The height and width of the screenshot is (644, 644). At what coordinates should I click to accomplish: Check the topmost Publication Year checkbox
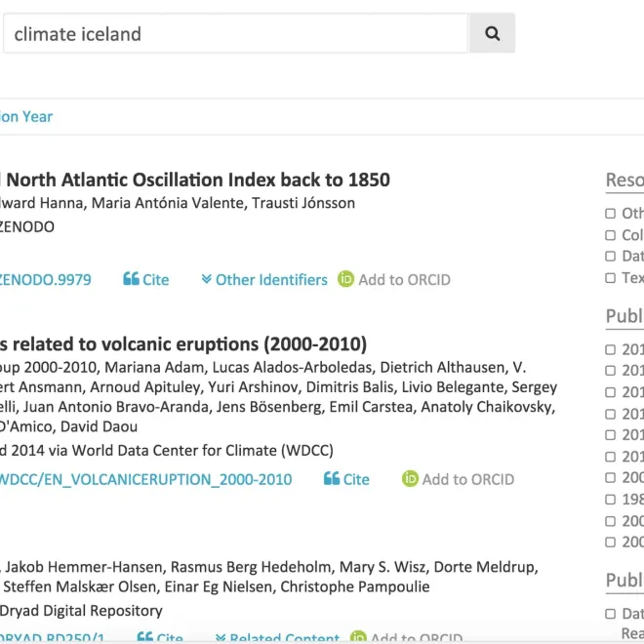tap(611, 349)
